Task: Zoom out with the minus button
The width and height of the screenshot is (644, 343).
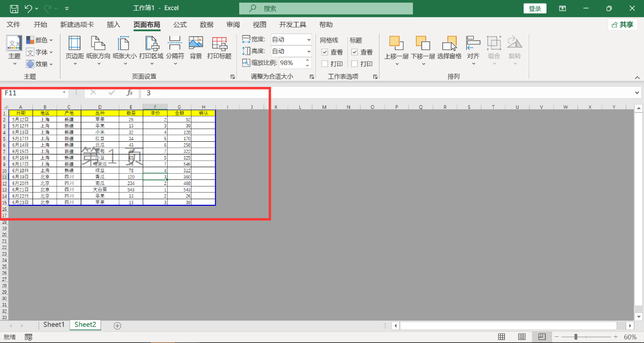Action: point(557,337)
